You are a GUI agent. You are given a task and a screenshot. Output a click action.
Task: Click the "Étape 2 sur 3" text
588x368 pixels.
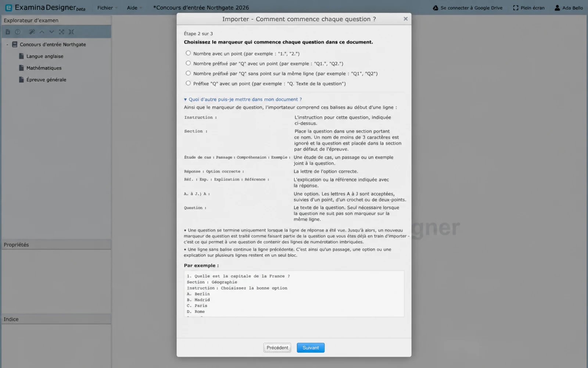pos(198,33)
